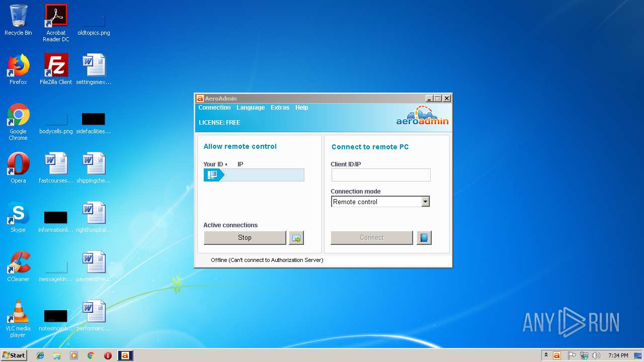Viewport: 644px width, 362px height.
Task: Click the Stop button
Action: pyautogui.click(x=245, y=238)
